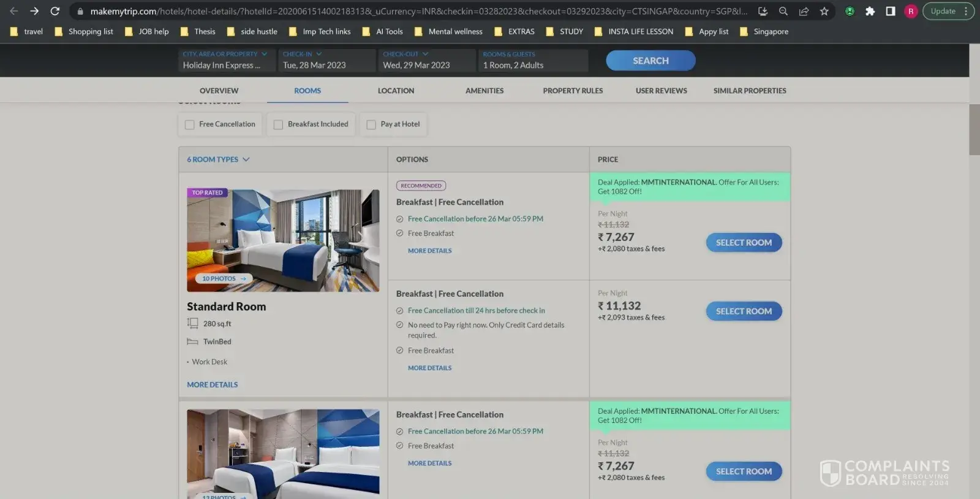Tick the Breakfast Included checkbox
The height and width of the screenshot is (499, 980).
[x=278, y=124]
